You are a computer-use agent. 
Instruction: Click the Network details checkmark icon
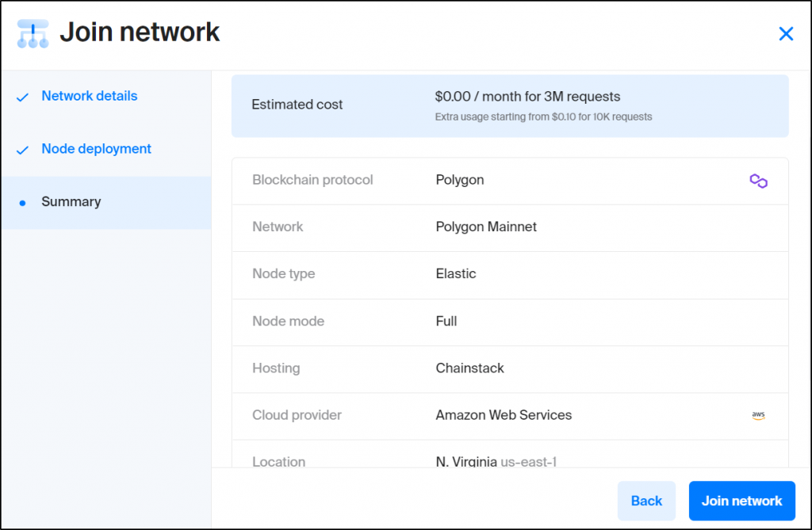(22, 97)
